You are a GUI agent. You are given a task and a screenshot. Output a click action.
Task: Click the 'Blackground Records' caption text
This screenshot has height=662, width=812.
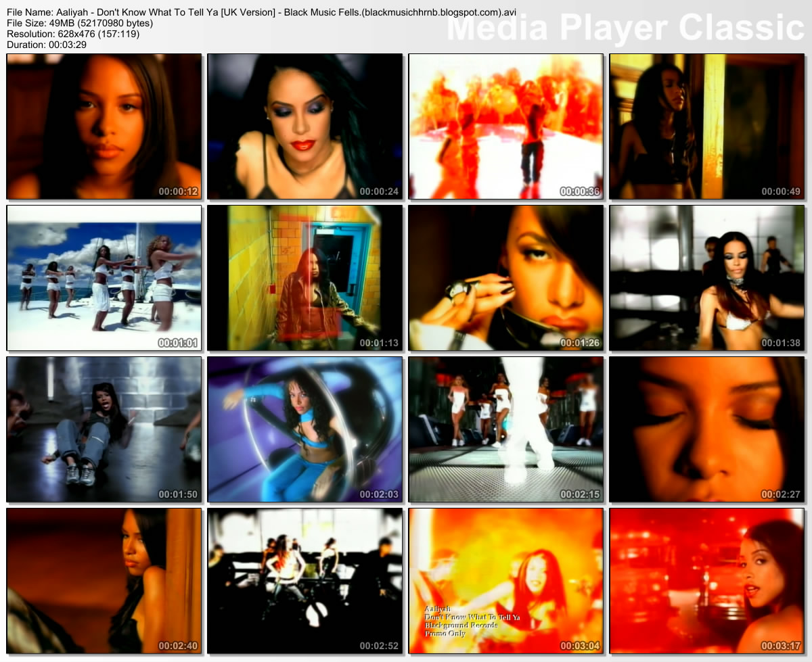point(461,625)
